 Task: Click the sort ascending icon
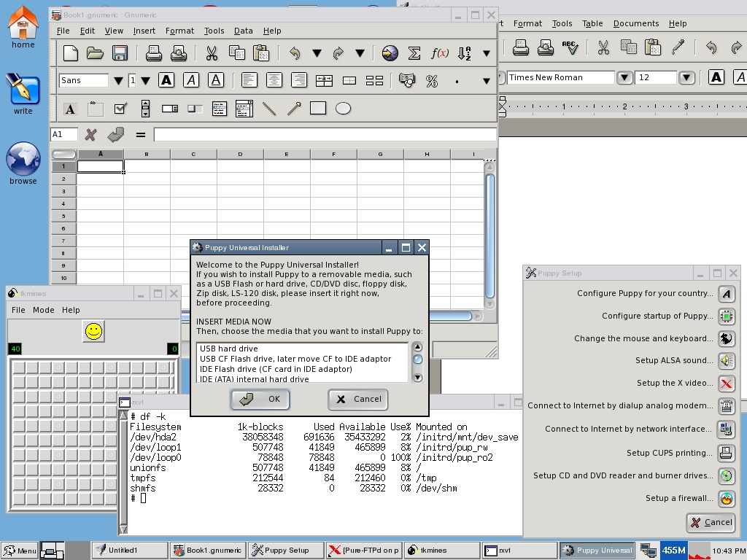[465, 52]
